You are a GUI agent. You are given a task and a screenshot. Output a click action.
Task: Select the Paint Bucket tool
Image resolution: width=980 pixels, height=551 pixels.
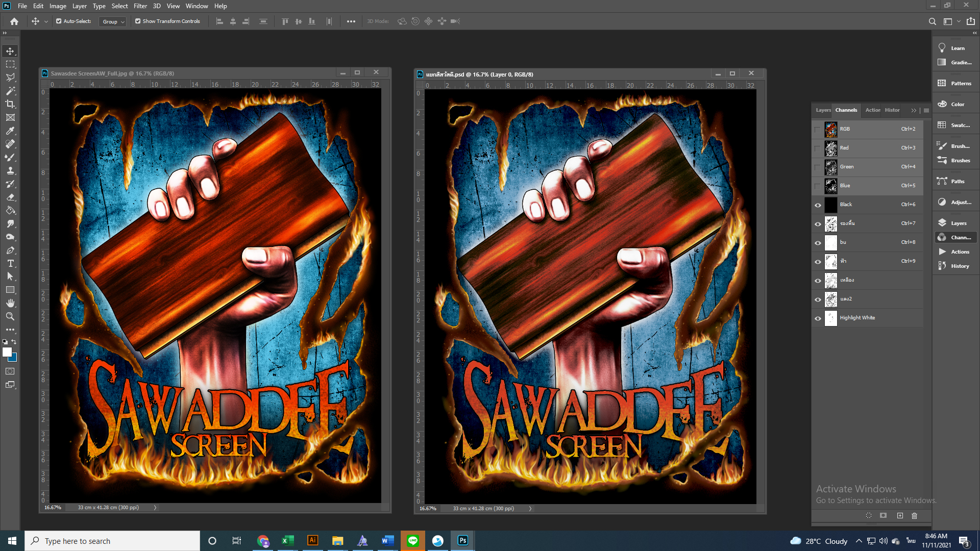[10, 210]
